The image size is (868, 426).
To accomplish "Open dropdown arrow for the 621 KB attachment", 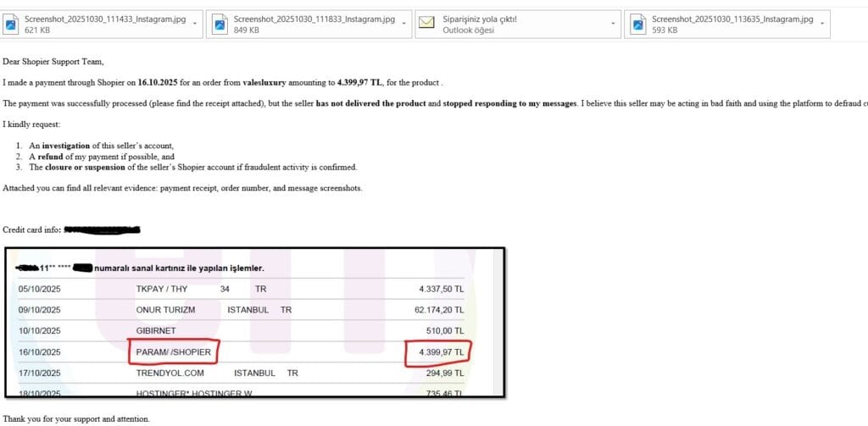I will pos(196,24).
